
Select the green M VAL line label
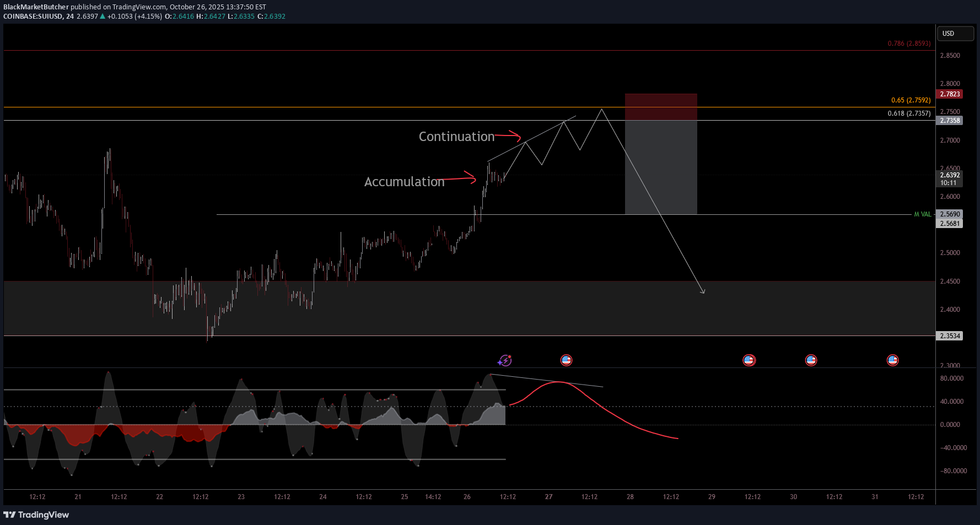point(922,214)
